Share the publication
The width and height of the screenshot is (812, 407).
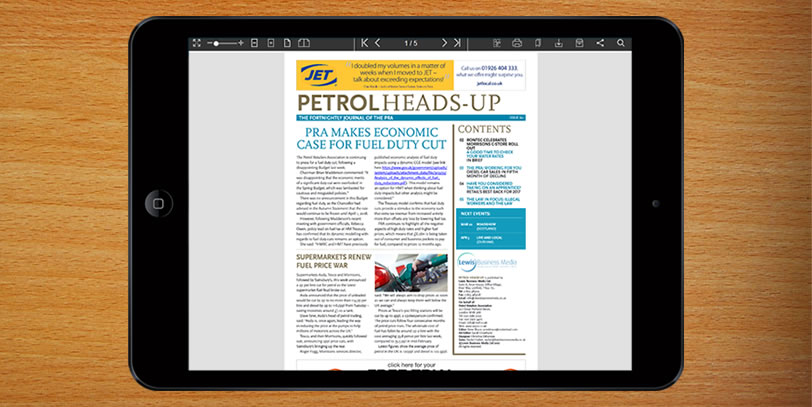[x=600, y=43]
